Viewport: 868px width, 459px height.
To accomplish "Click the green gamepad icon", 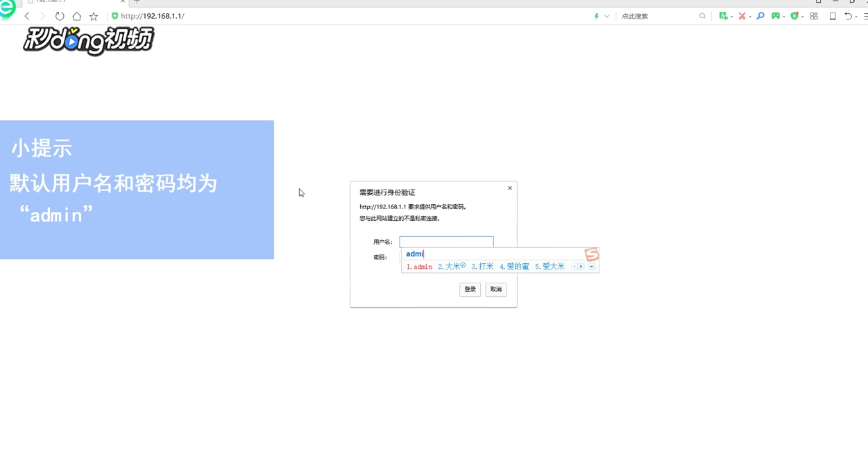I will click(x=776, y=16).
